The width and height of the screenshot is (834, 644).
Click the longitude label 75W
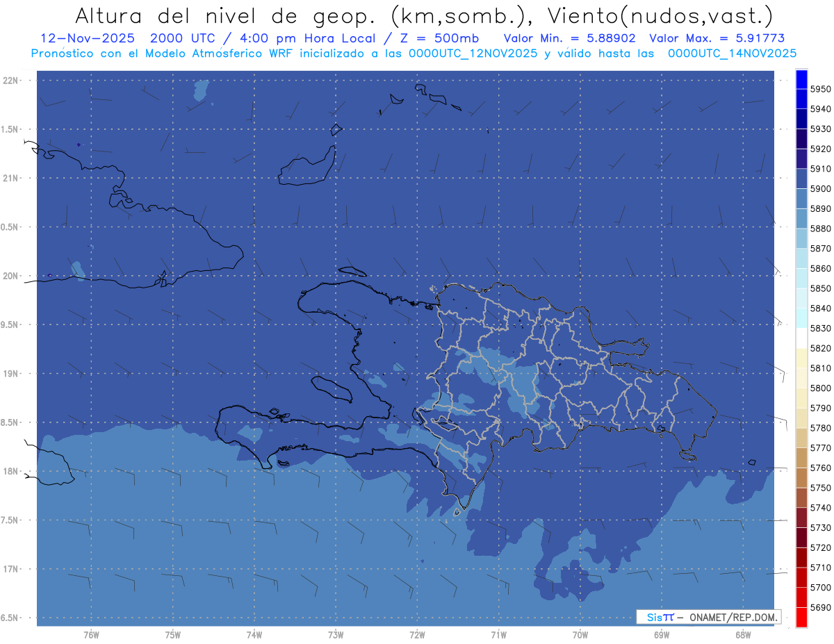(x=173, y=635)
